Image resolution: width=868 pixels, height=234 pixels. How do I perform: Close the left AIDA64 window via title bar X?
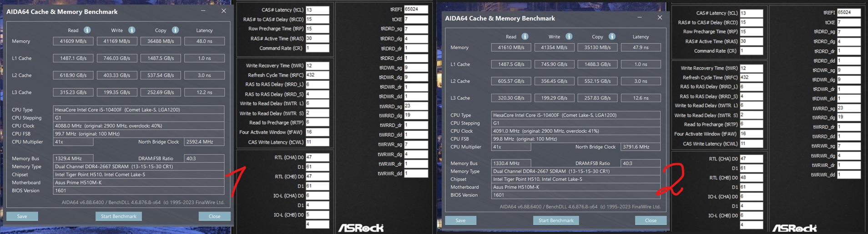pos(223,11)
